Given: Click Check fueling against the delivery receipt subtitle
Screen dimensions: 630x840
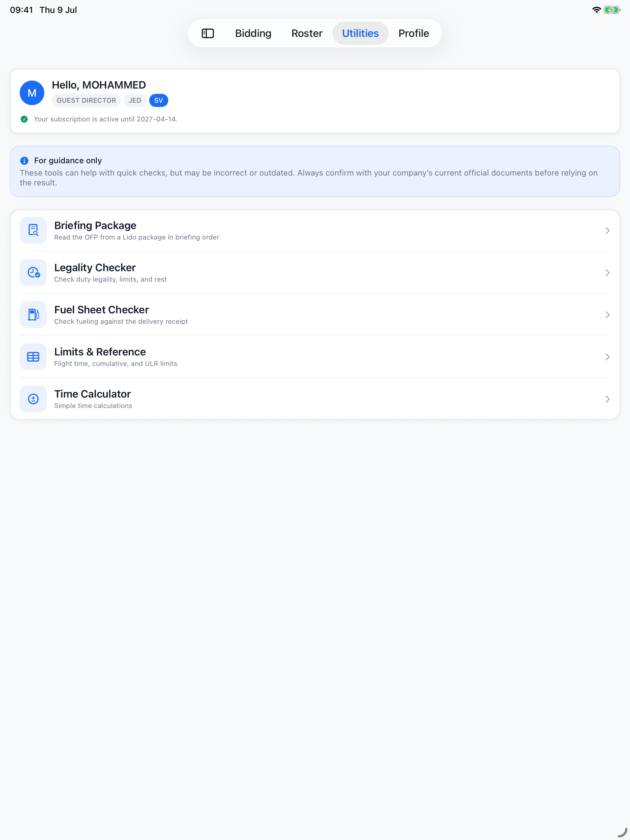Looking at the screenshot, I should click(x=121, y=322).
